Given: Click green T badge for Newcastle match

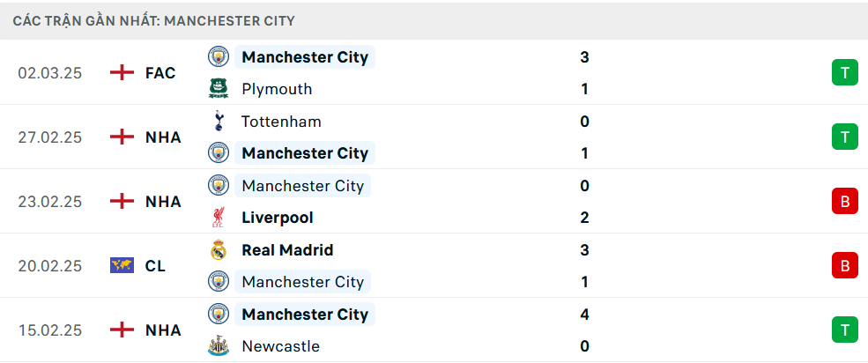Looking at the screenshot, I should pyautogui.click(x=844, y=330).
